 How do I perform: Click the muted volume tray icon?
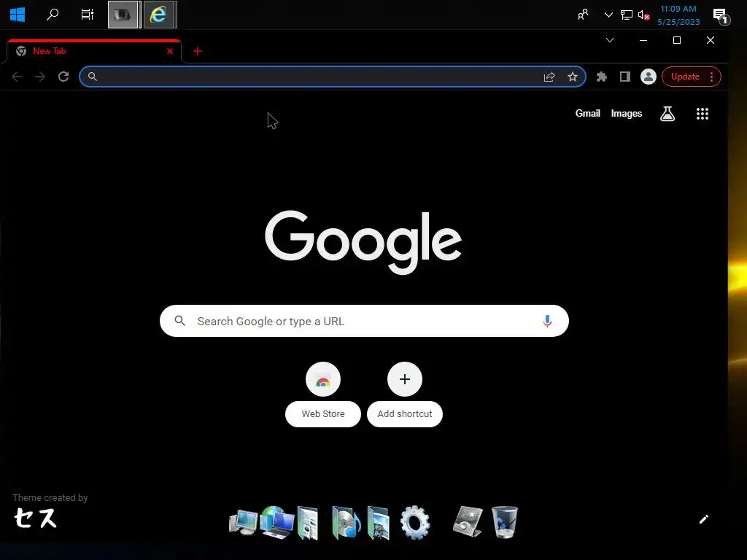tap(643, 15)
